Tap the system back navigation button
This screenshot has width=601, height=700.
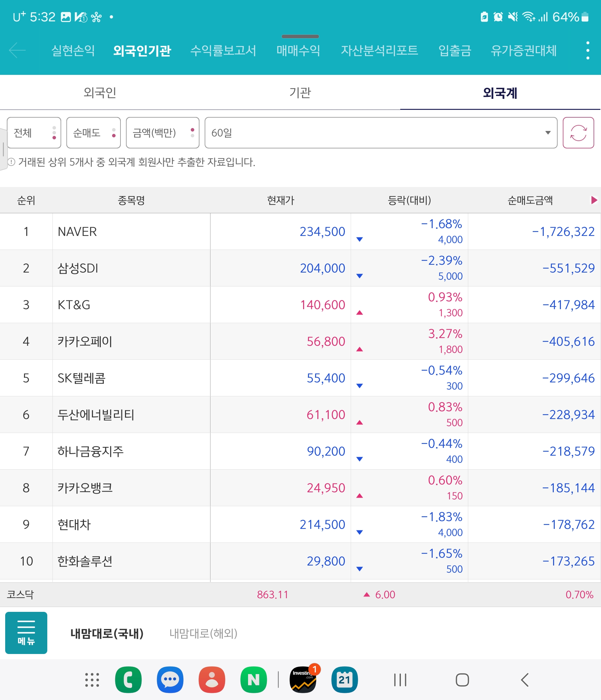[x=525, y=680]
